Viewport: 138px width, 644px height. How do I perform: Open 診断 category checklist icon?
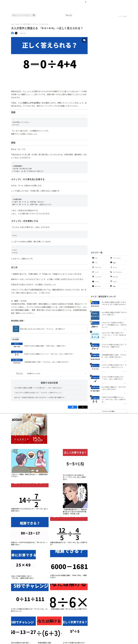point(111,286)
